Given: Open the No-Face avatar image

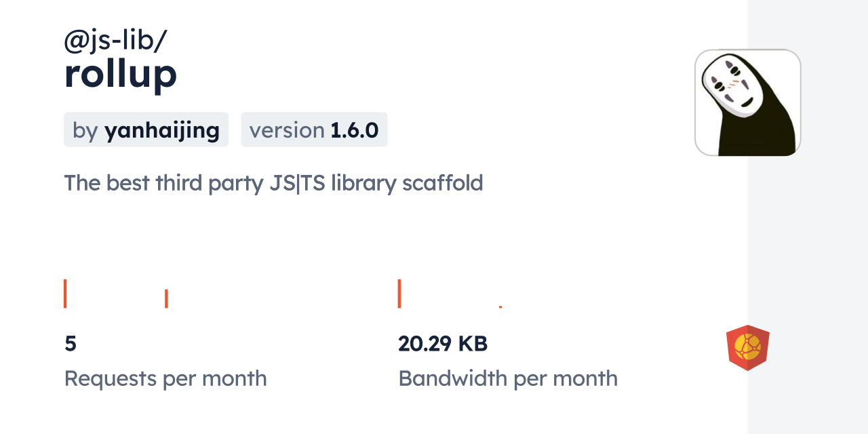Looking at the screenshot, I should (747, 102).
